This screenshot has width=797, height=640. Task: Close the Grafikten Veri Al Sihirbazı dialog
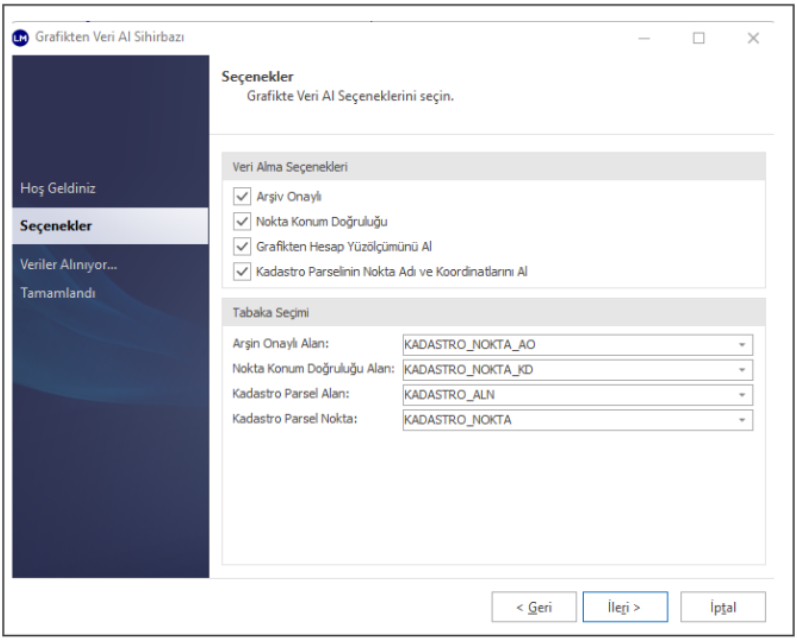753,38
